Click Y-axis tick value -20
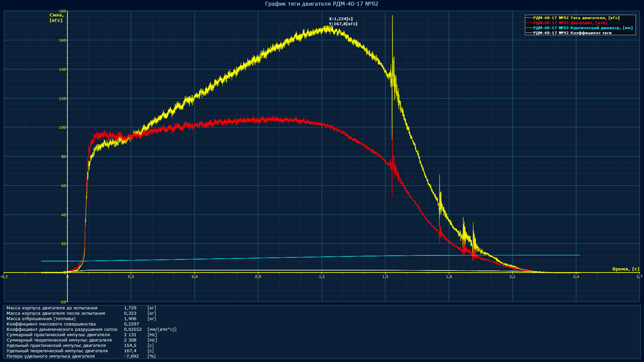Screen dimensions: 644x362 (x=63, y=302)
